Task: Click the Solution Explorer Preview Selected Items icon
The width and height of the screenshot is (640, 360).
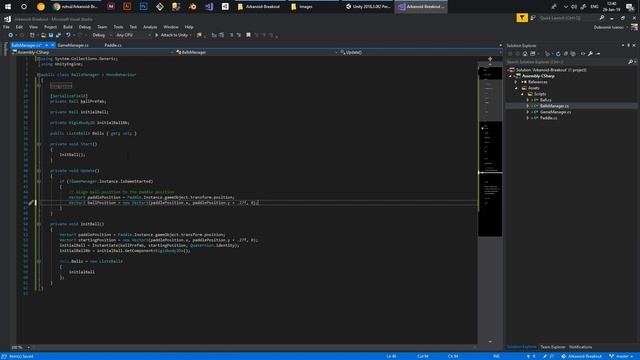Action: coord(598,54)
